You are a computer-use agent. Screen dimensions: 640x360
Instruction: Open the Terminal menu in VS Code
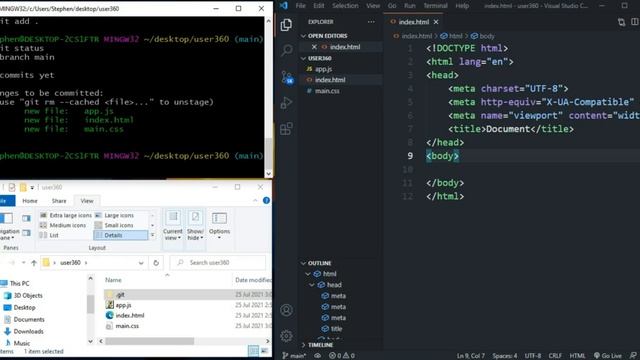pyautogui.click(x=436, y=6)
